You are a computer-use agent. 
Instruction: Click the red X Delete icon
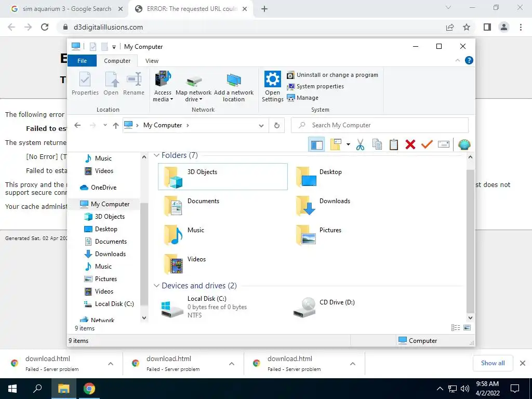pyautogui.click(x=410, y=144)
